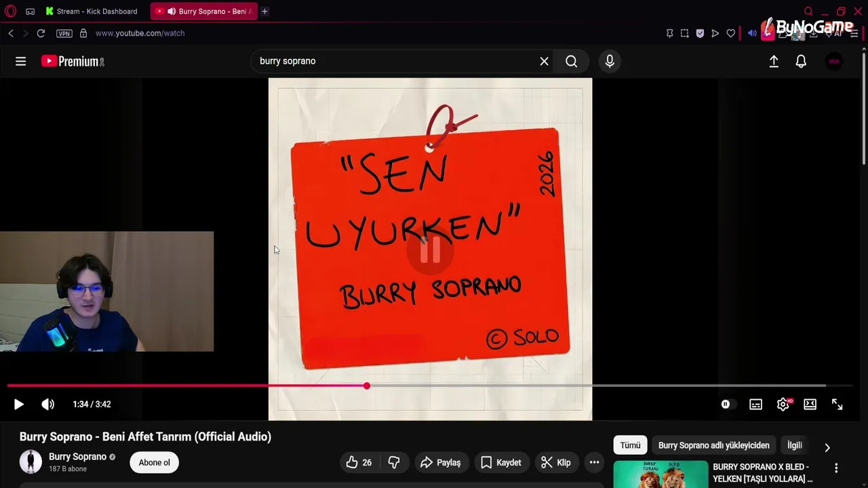Open the My Flow send icon
Image resolution: width=868 pixels, height=488 pixels.
(715, 33)
